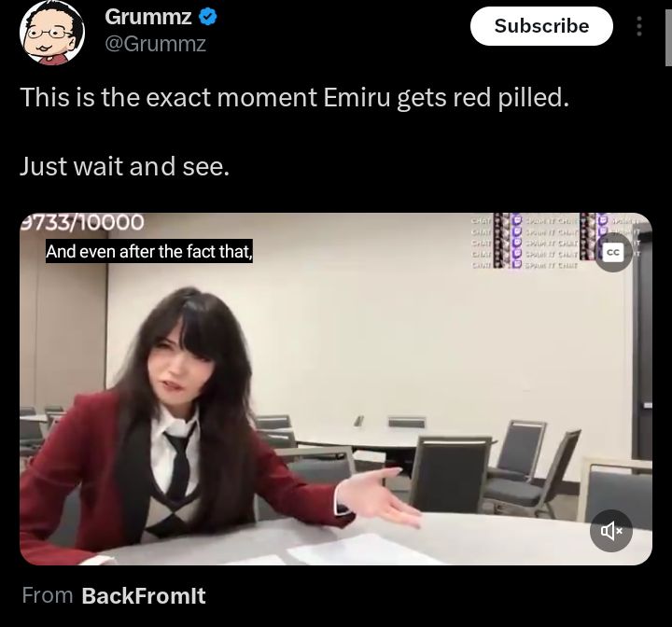Click the 9733/10000 counter overlay
Viewport: 672px width, 627px height.
[x=82, y=222]
